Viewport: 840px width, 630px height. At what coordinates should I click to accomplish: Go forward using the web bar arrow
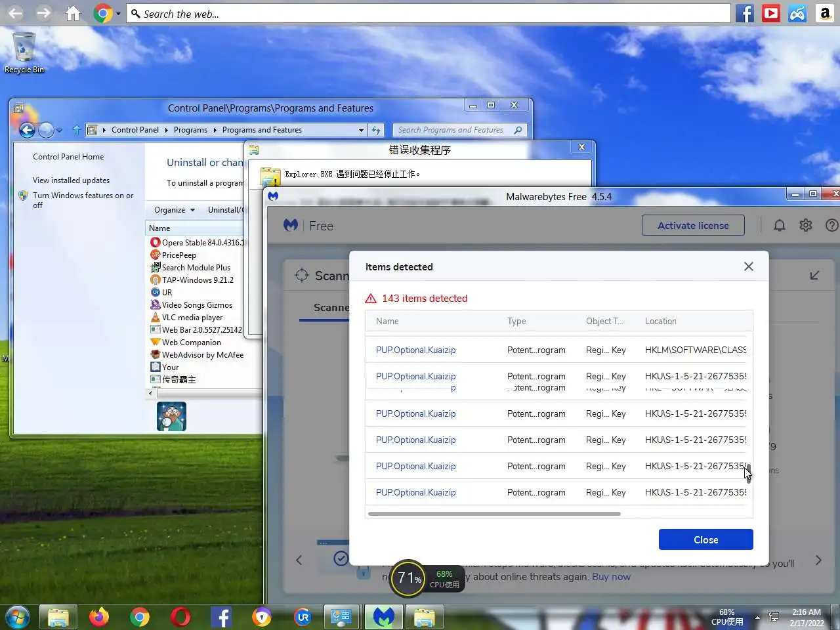[43, 13]
